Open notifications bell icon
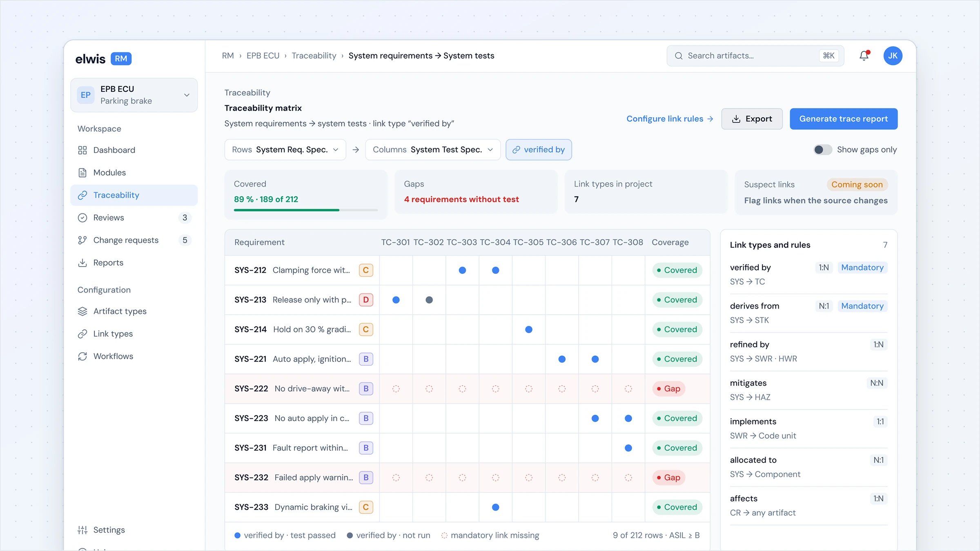This screenshot has width=980, height=551. [864, 56]
